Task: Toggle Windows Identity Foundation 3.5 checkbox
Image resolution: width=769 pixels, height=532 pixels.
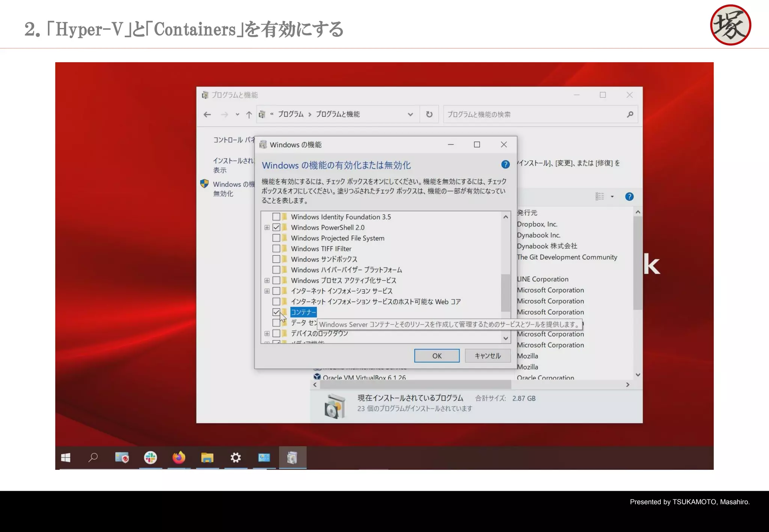Action: (276, 217)
